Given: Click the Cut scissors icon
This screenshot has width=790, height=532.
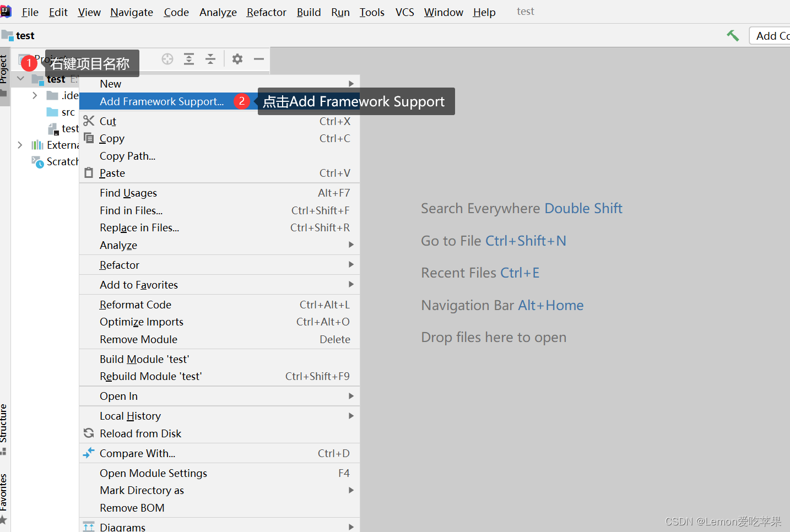Looking at the screenshot, I should (x=89, y=121).
